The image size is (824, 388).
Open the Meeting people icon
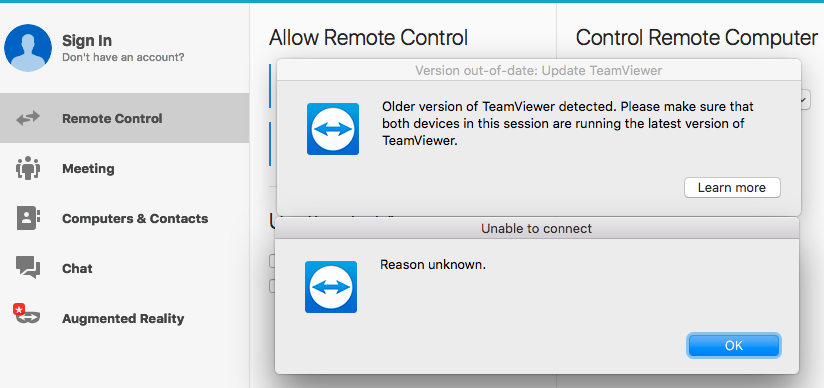tap(28, 168)
